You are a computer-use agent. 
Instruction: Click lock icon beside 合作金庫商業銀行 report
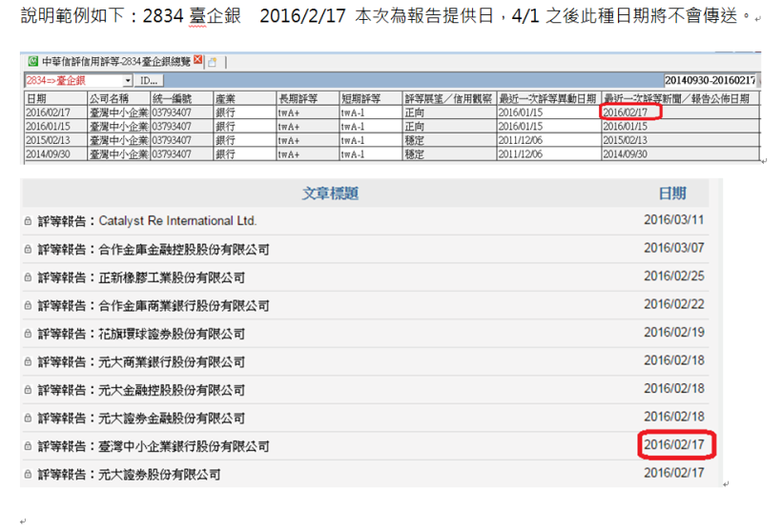pos(28,305)
